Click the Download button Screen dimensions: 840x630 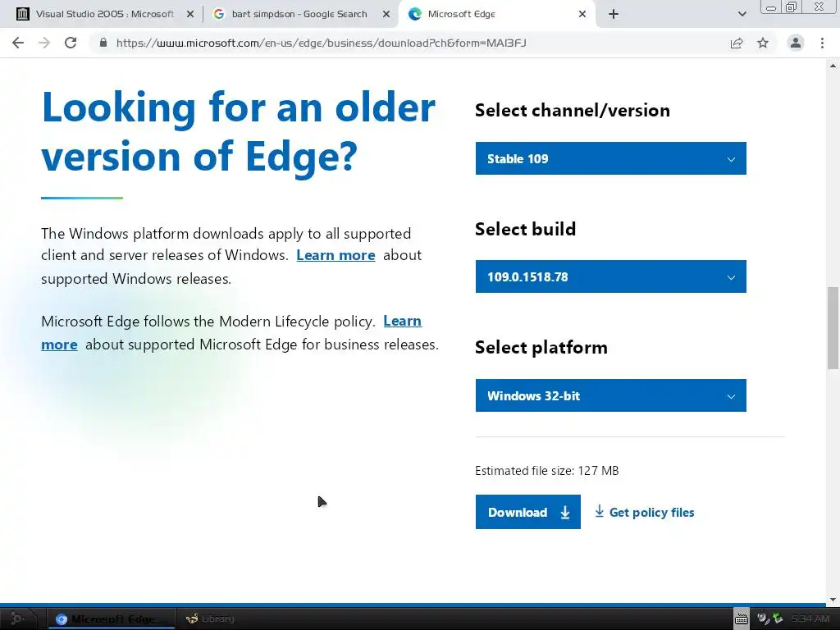point(527,512)
